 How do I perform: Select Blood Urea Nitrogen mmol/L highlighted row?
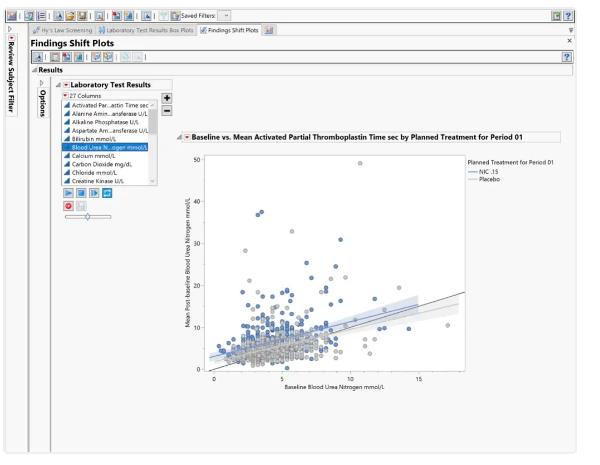point(106,147)
